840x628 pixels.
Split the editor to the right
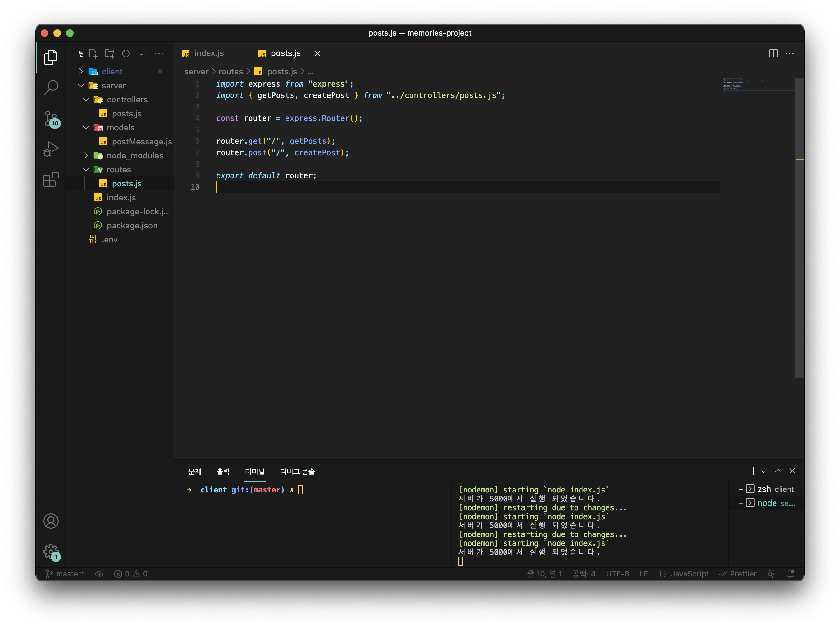tap(773, 53)
